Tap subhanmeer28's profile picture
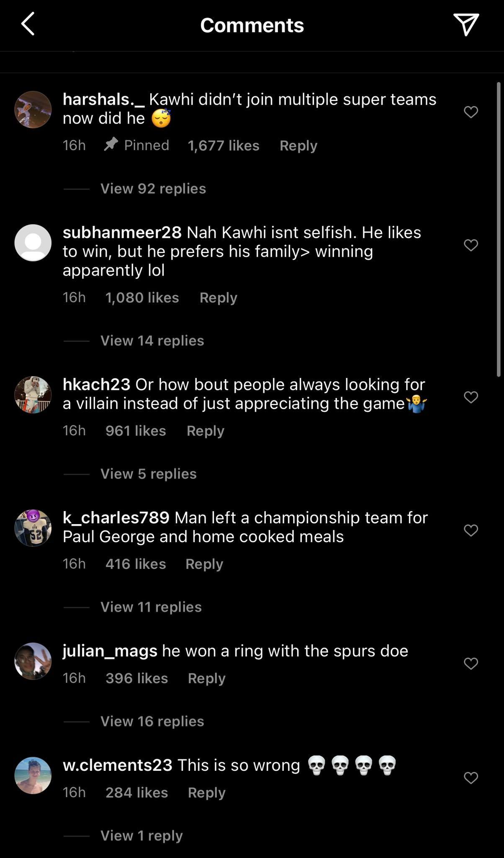 click(33, 243)
